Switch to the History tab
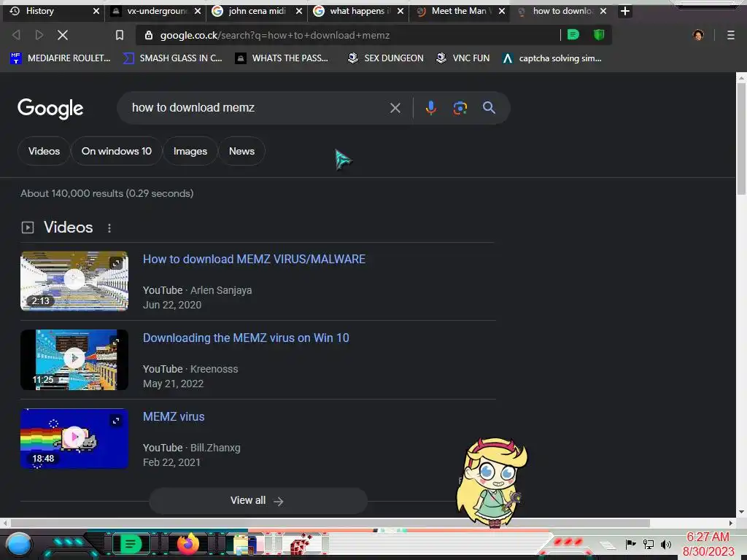The width and height of the screenshot is (747, 560). (41, 11)
